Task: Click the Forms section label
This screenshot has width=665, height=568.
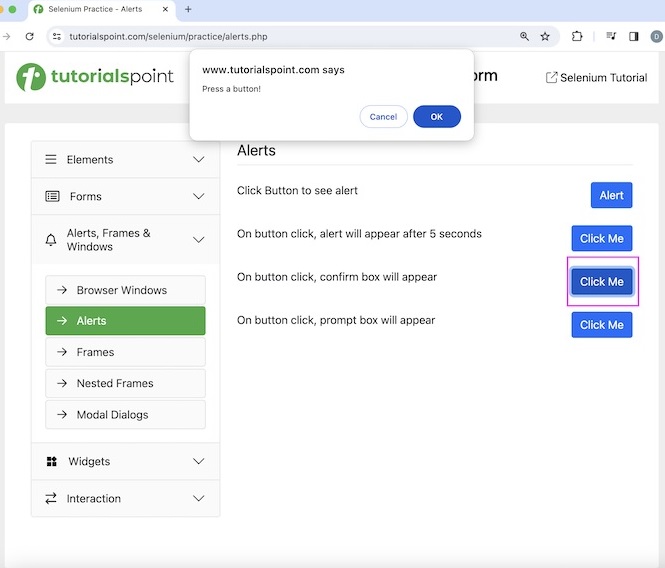Action: coord(86,196)
